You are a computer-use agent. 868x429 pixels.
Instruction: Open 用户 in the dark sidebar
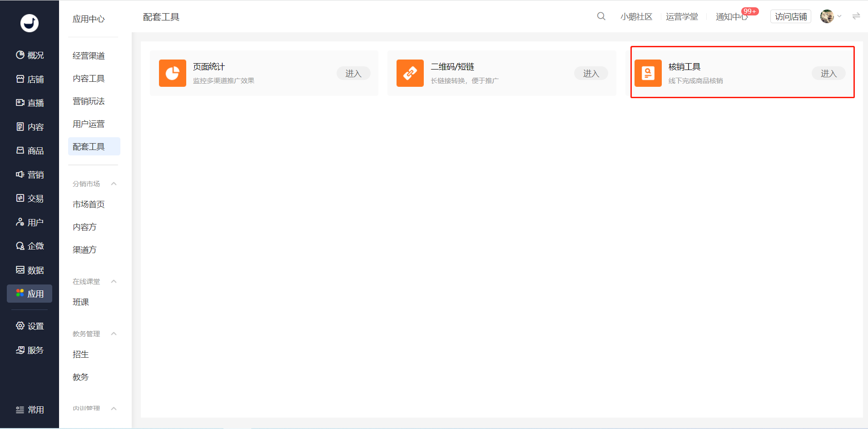30,222
